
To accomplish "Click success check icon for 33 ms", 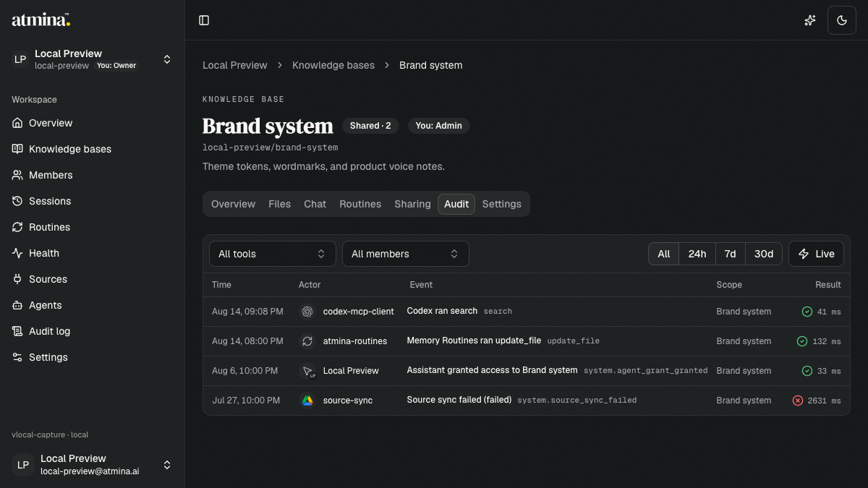I will click(x=807, y=371).
